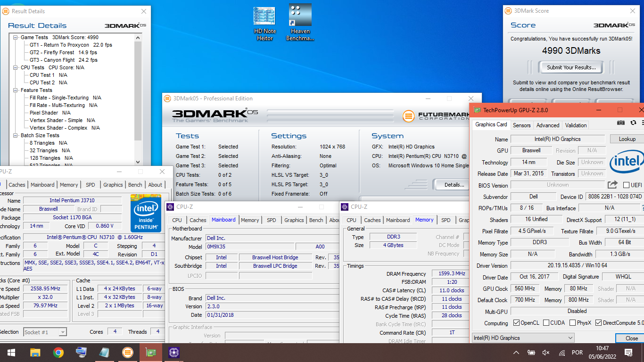Screen dimensions: 644x362
Task: Open the Heaven Benchmark desktop shortcut
Action: click(x=300, y=23)
